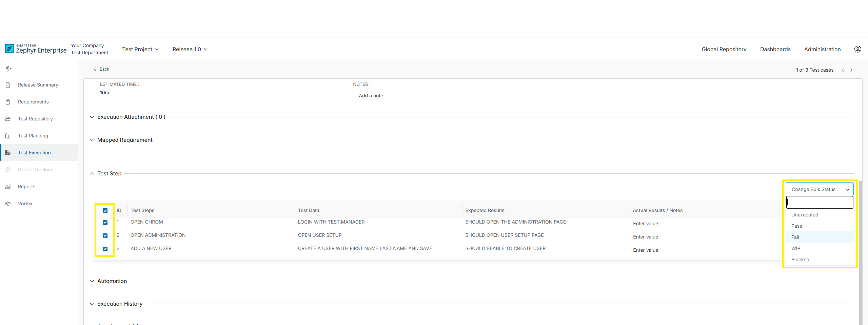
Task: Choose Blocked in bulk status options
Action: 800,260
